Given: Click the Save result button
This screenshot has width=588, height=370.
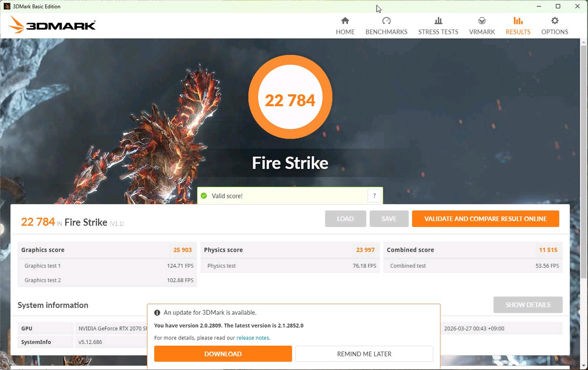Looking at the screenshot, I should pos(389,219).
